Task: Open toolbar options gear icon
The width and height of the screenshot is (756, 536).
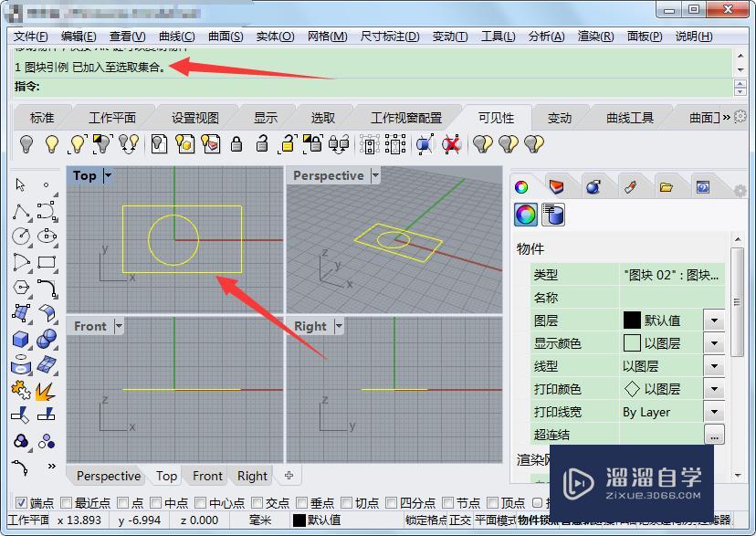Action: point(740,117)
